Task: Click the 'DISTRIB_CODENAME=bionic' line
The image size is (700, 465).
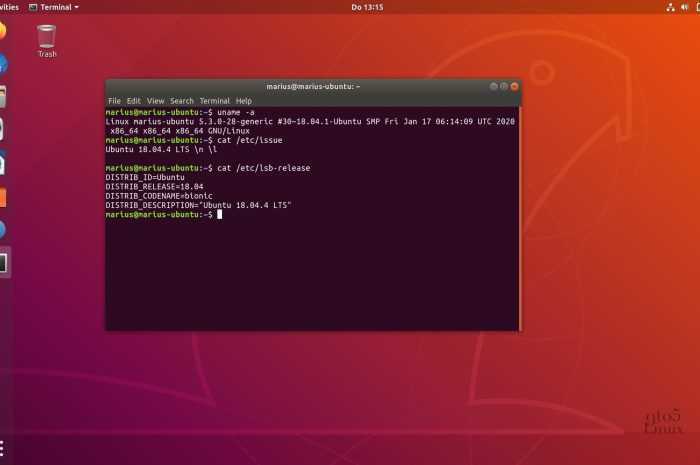Action: click(x=159, y=196)
